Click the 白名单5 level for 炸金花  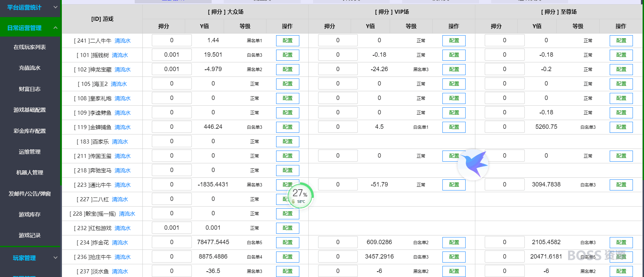coord(254,242)
